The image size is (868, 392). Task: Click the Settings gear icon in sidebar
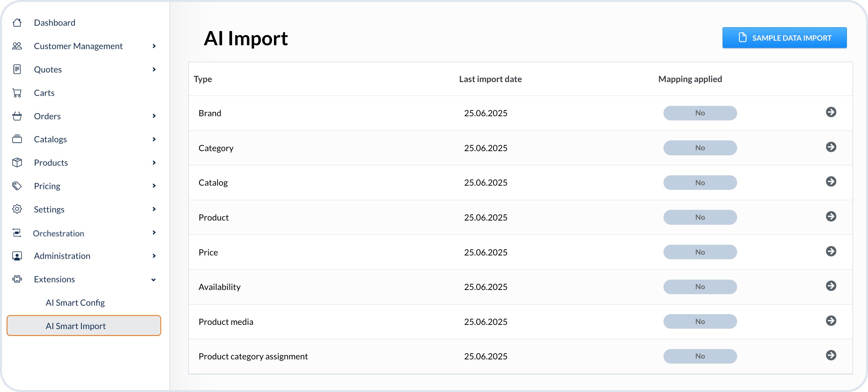click(17, 209)
